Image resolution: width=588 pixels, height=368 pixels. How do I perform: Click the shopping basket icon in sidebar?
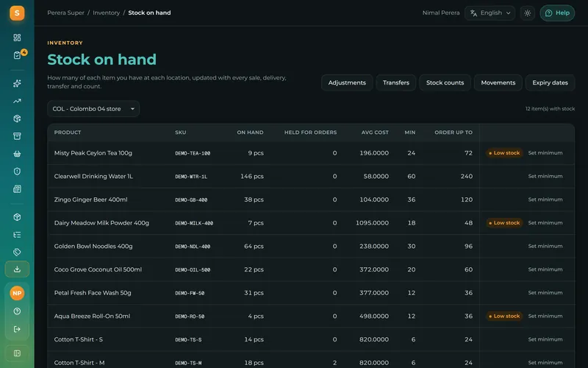pyautogui.click(x=17, y=154)
